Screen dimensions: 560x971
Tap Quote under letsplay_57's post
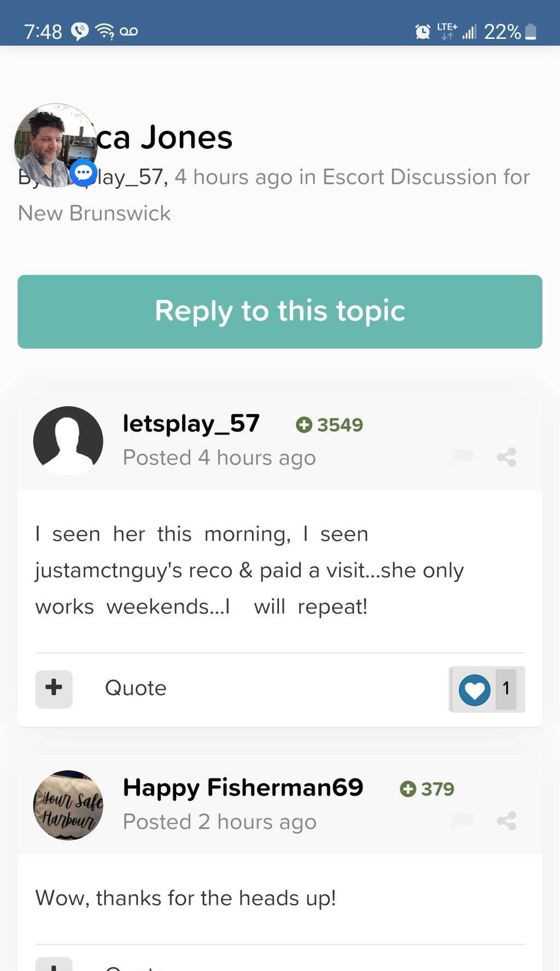click(x=136, y=688)
